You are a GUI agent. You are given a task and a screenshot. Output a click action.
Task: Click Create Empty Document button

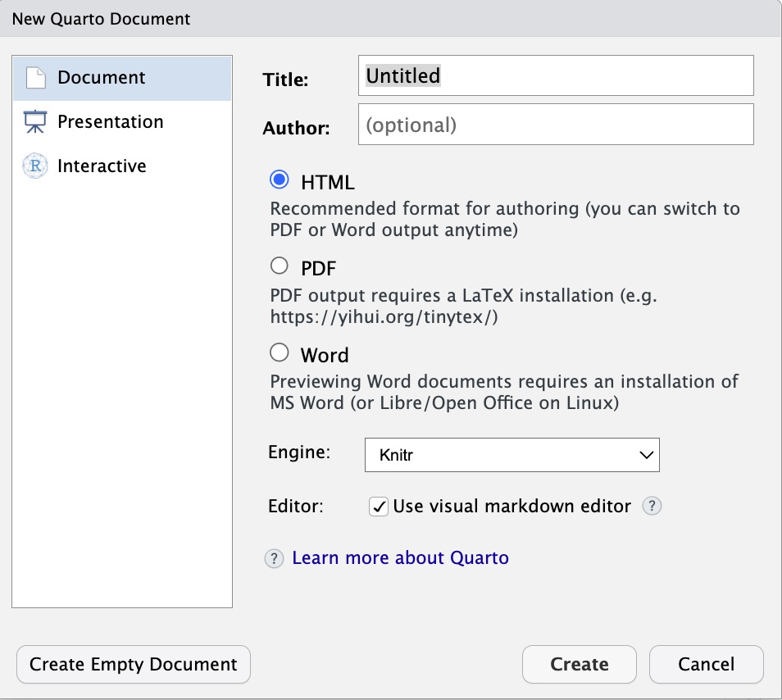(134, 664)
